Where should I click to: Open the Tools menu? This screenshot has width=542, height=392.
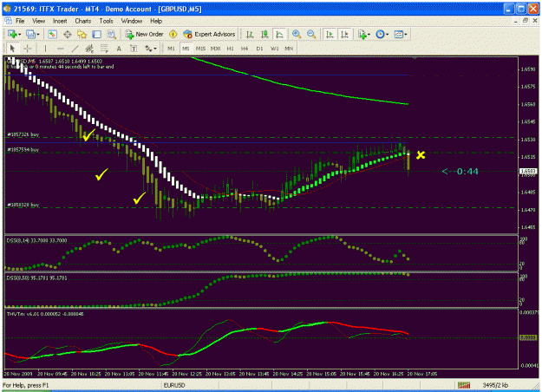[106, 21]
